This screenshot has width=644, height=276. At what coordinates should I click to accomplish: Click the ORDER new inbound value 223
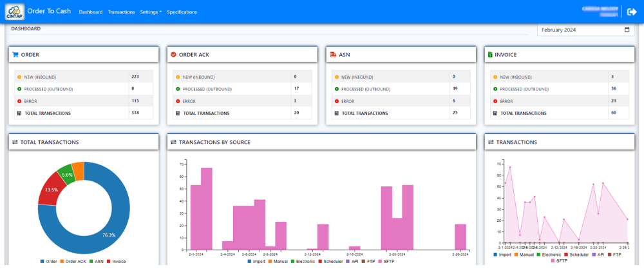pos(135,77)
